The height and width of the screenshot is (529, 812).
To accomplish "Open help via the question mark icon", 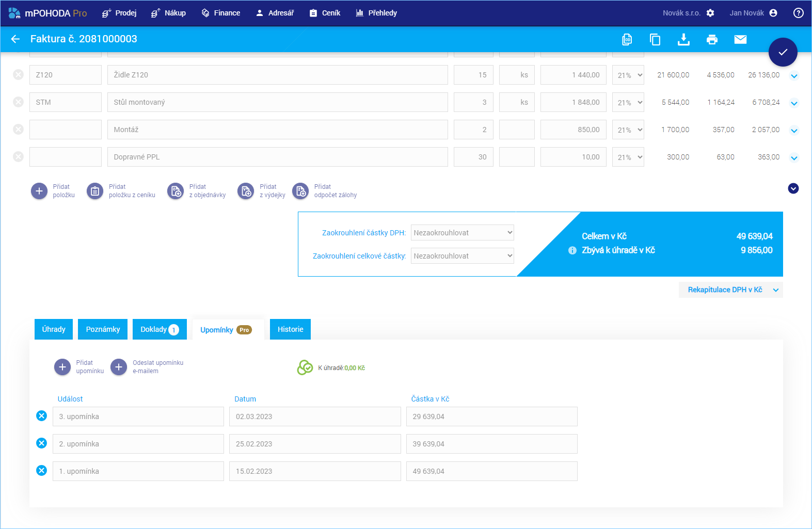I will 798,13.
